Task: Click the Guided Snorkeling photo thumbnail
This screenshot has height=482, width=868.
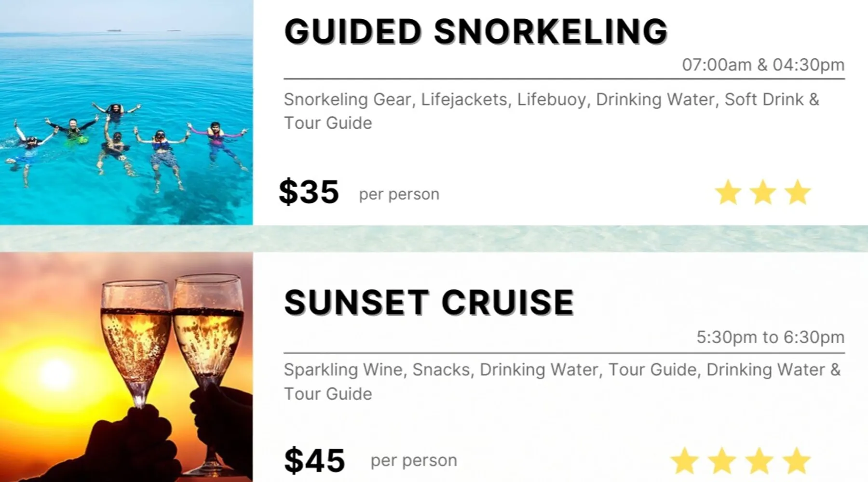Action: 126,112
